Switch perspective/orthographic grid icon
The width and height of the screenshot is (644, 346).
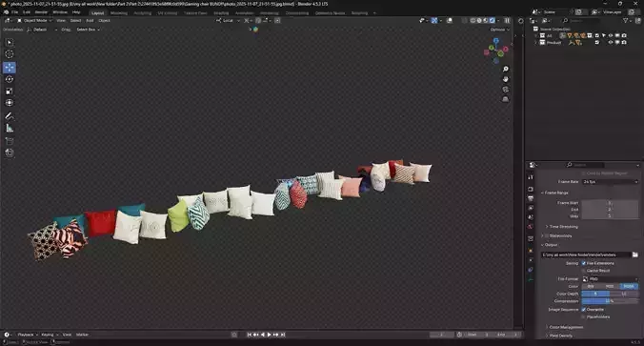point(506,99)
